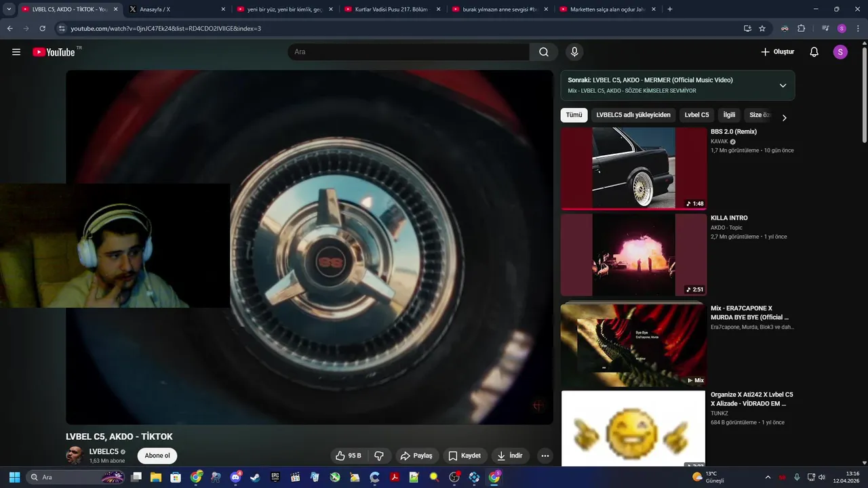The image size is (868, 488).
Task: Reload the page with refresh icon
Action: coord(42,28)
